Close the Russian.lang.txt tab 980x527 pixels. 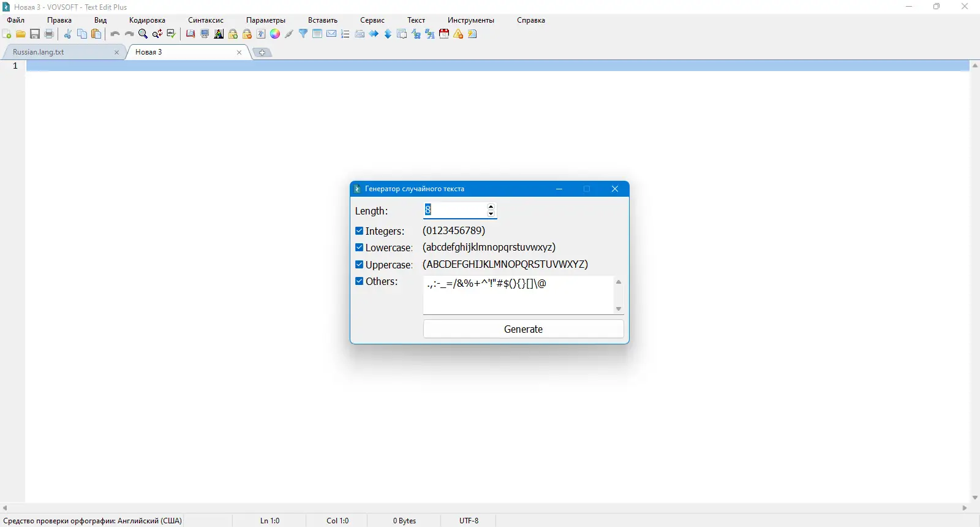point(116,53)
